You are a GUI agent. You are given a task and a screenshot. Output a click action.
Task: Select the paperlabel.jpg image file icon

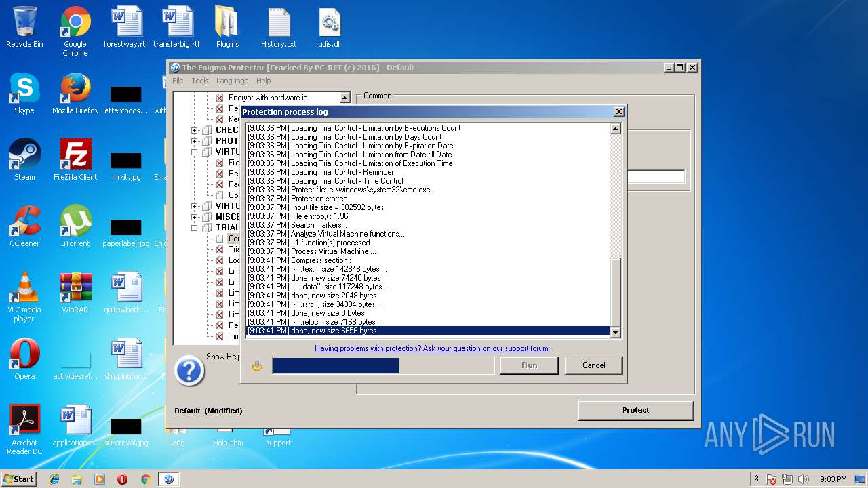click(126, 233)
